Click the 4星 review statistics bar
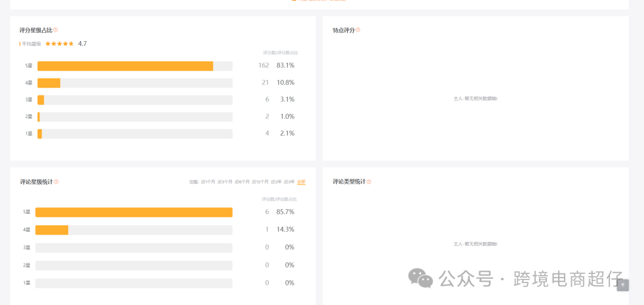 (52, 230)
